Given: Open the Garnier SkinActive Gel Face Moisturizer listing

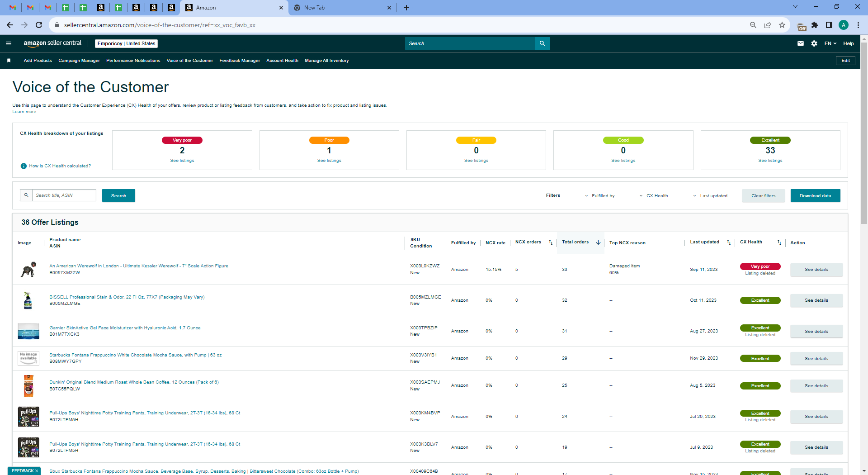Looking at the screenshot, I should pyautogui.click(x=125, y=328).
